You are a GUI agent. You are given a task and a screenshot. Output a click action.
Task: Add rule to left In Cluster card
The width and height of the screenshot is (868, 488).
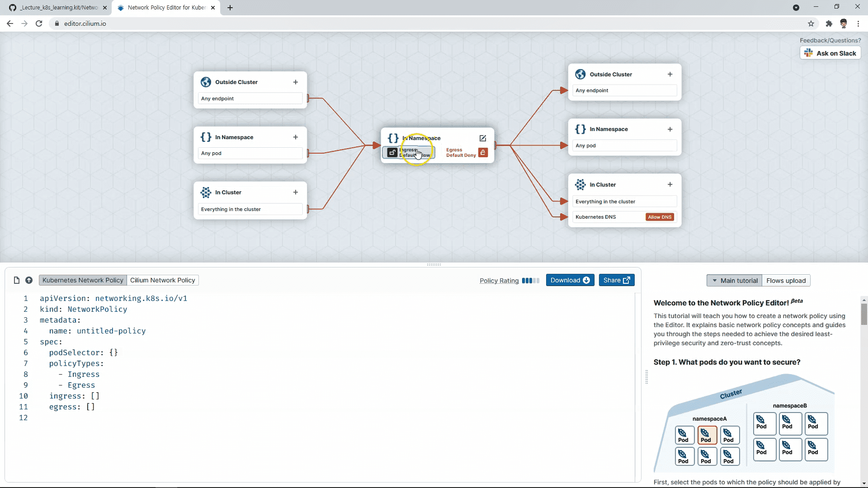296,192
